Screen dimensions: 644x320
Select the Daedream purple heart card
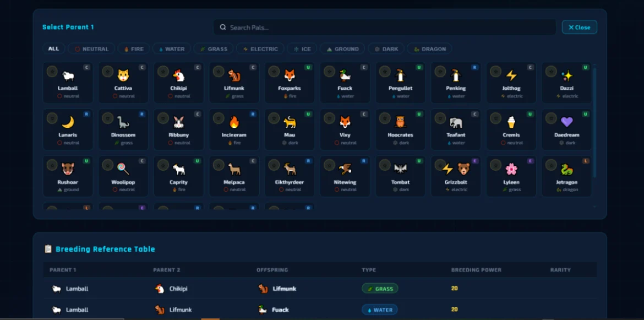[x=567, y=129]
